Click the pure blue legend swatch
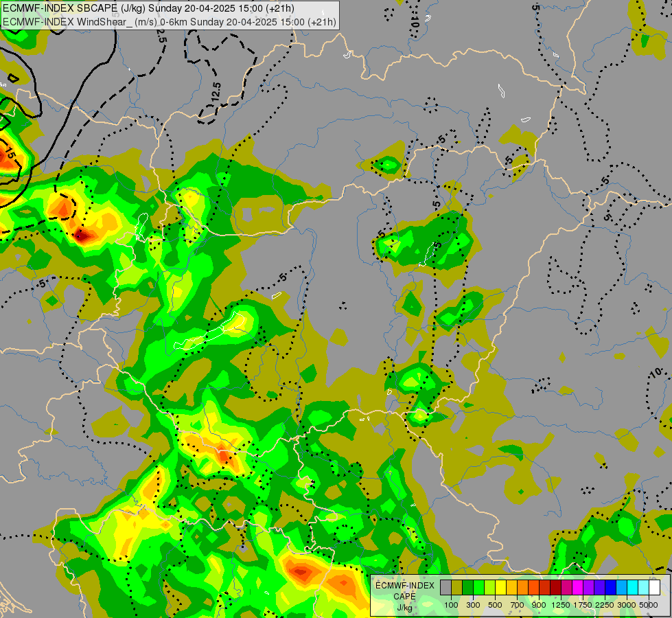Image resolution: width=672 pixels, height=618 pixels. click(x=610, y=588)
